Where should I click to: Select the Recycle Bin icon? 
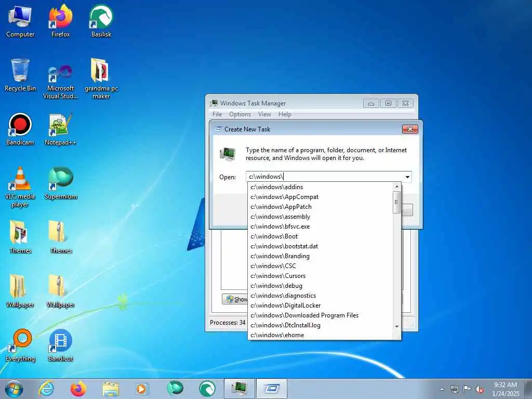point(20,75)
